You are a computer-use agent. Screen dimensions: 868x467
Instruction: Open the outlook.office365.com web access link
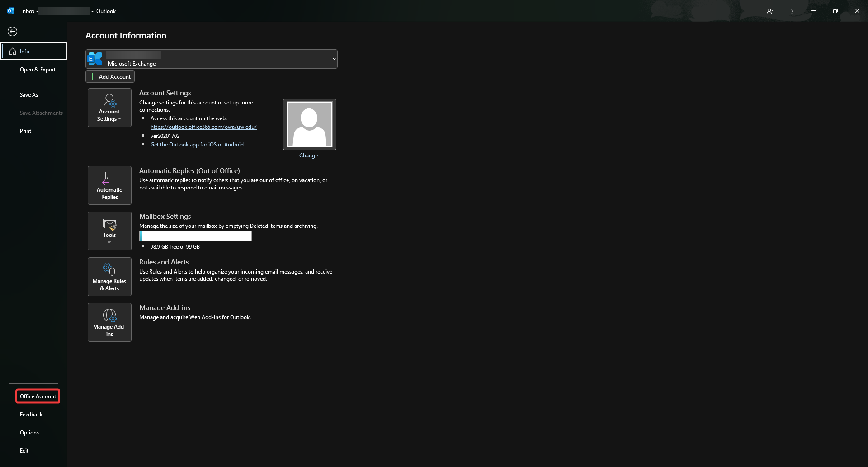(203, 127)
